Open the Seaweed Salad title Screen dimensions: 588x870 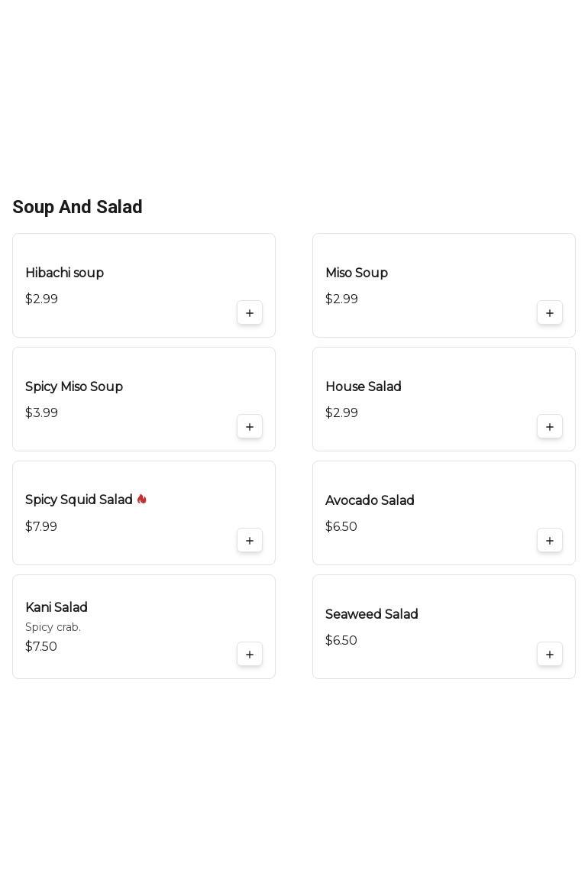click(372, 614)
